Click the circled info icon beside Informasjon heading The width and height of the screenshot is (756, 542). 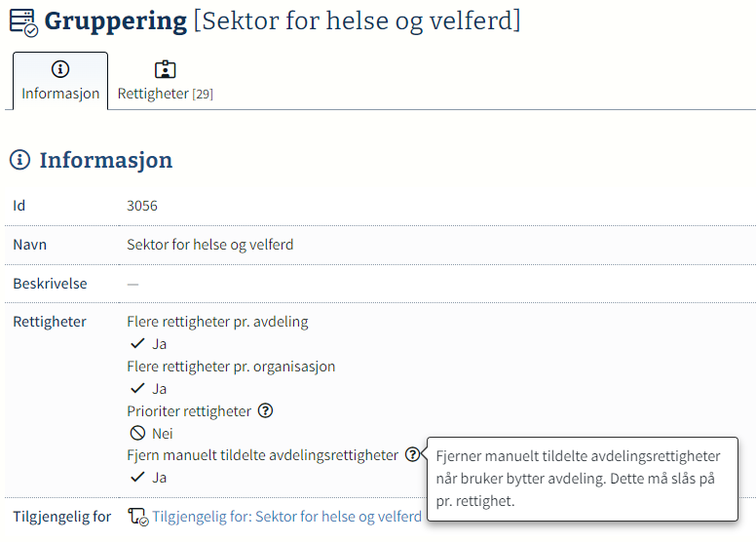click(x=19, y=160)
